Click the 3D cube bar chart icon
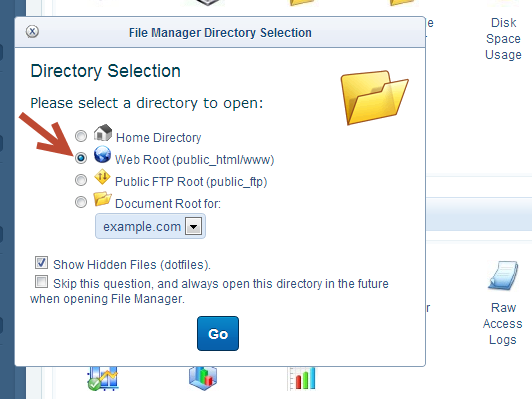This screenshot has width=532, height=399. pos(203,378)
